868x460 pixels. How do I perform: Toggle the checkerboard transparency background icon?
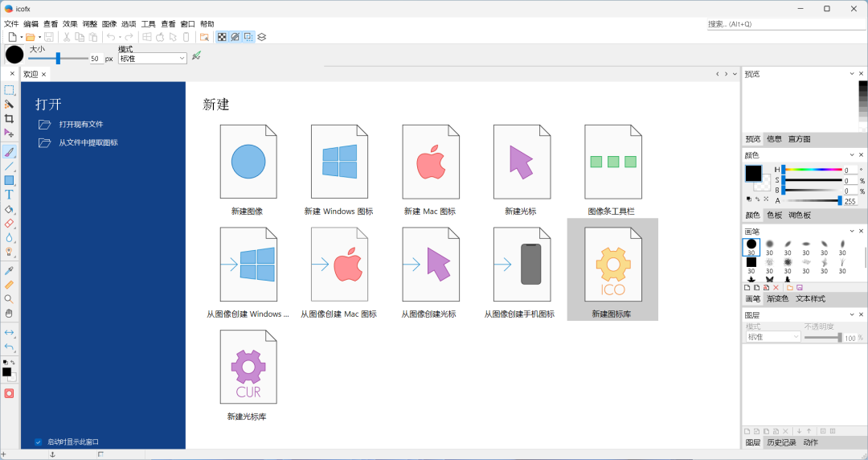pos(222,37)
